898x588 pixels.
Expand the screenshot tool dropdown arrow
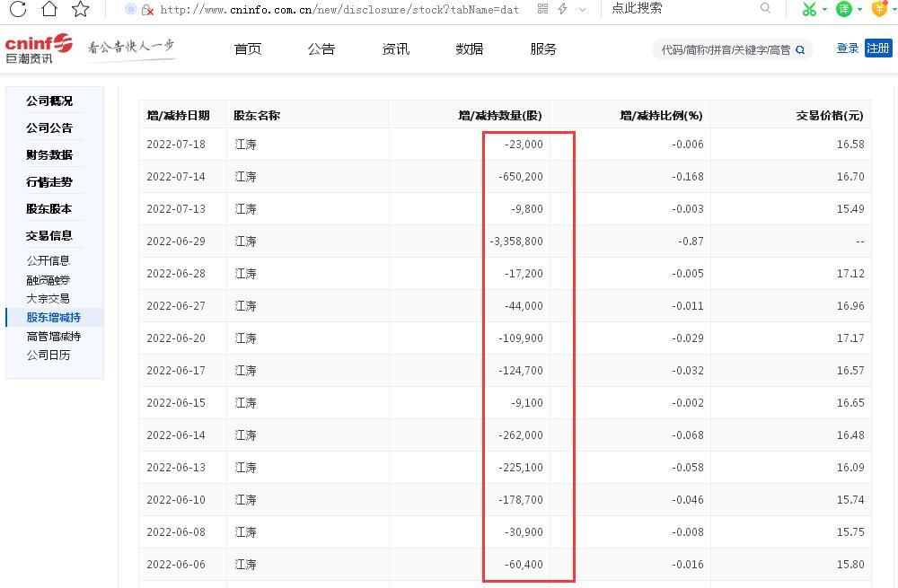(x=824, y=9)
